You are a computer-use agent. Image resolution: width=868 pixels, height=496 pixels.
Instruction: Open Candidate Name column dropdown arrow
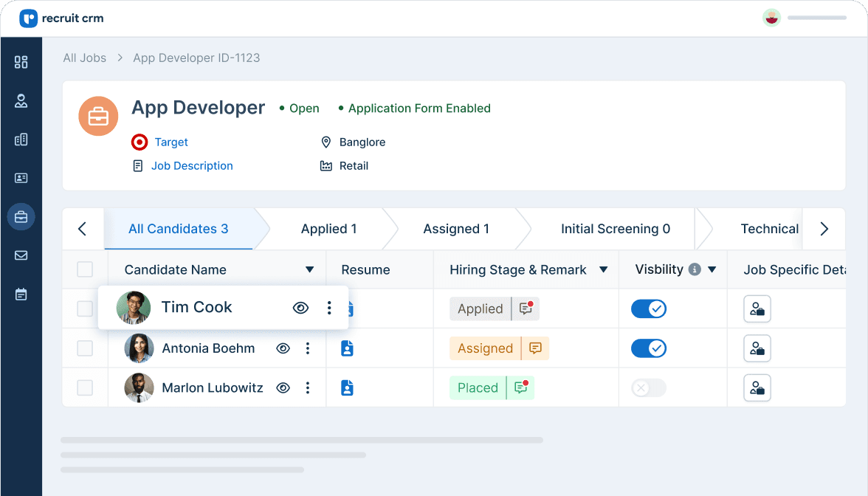(309, 269)
